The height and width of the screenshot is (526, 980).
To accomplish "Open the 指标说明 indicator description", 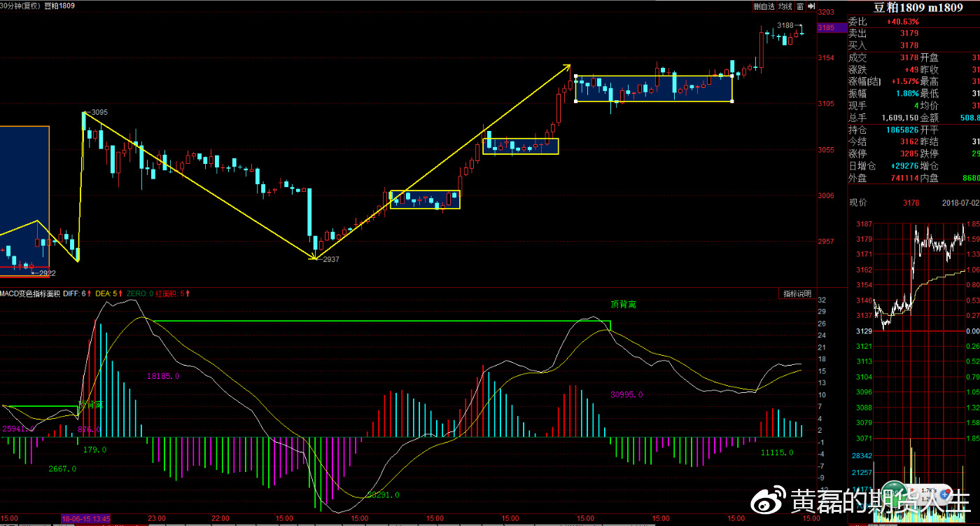I will [x=797, y=293].
